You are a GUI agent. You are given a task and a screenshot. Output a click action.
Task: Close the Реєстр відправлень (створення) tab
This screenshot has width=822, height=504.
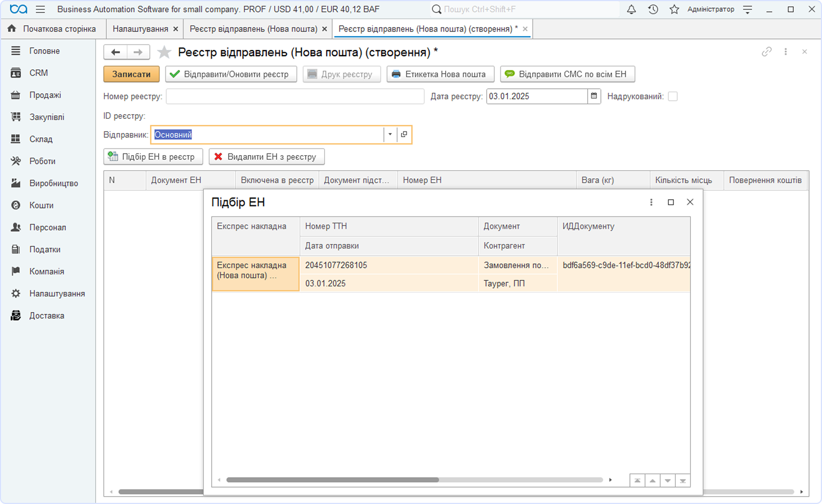pyautogui.click(x=525, y=29)
